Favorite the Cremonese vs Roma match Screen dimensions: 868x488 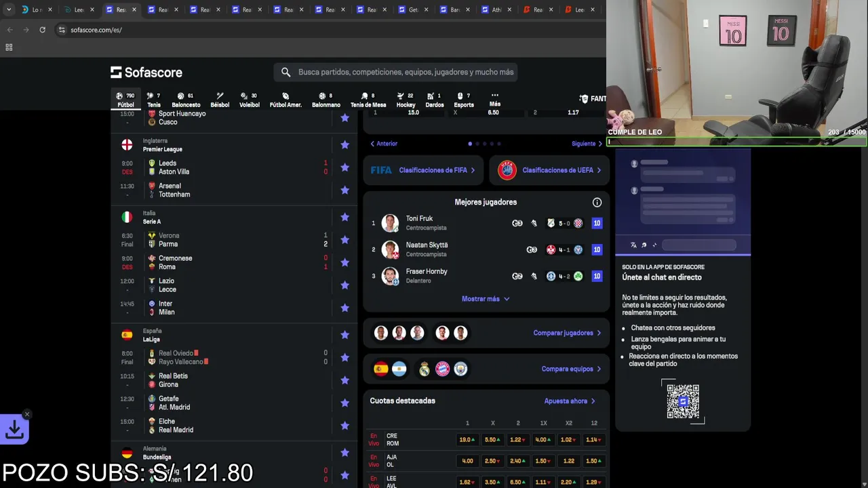point(344,262)
